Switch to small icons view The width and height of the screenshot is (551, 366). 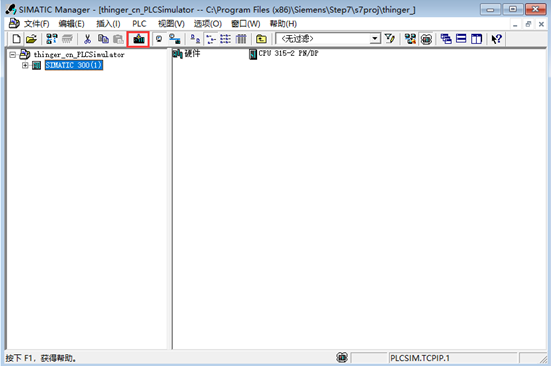click(210, 39)
